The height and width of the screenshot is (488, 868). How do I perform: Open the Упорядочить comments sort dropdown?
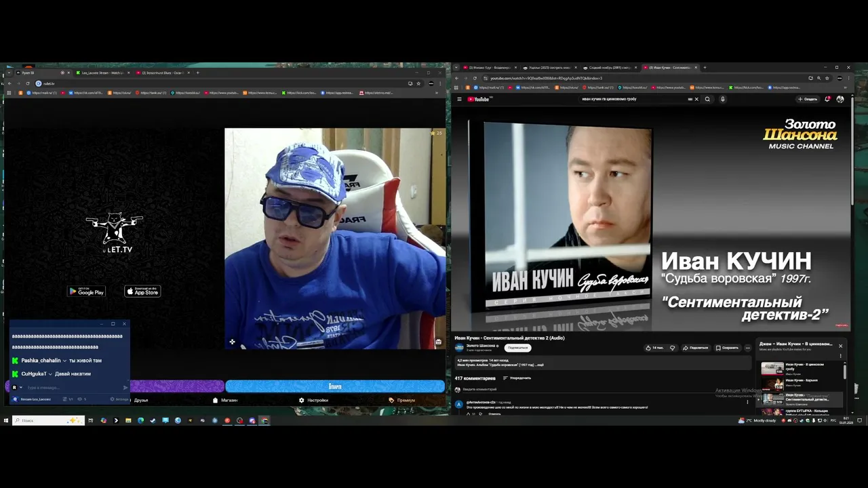click(517, 378)
